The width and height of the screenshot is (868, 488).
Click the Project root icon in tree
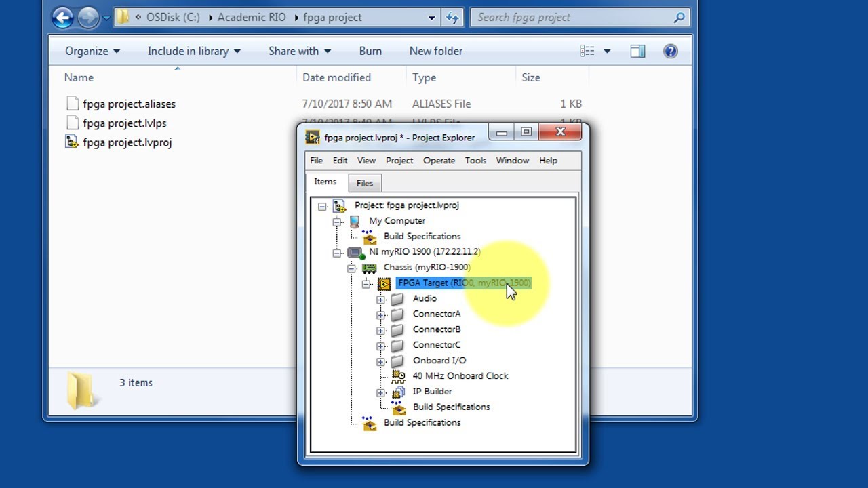[x=340, y=205]
